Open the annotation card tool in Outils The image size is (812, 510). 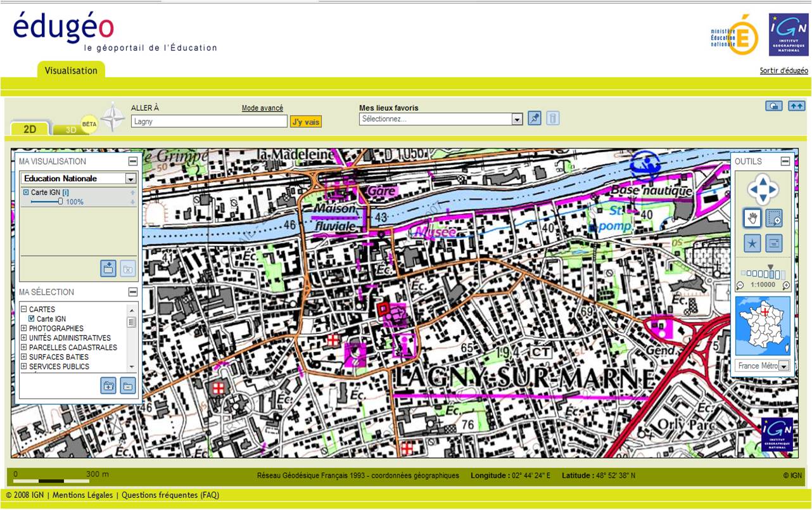point(774,243)
